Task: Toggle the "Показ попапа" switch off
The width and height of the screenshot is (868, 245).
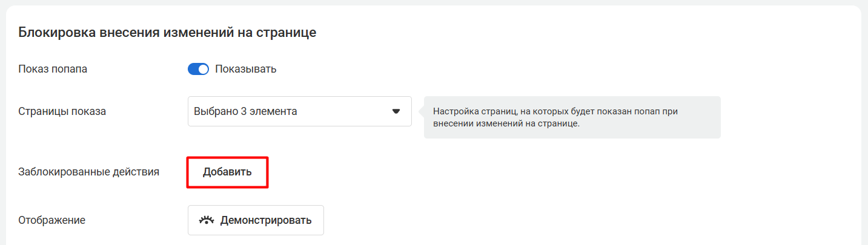Action: point(198,69)
